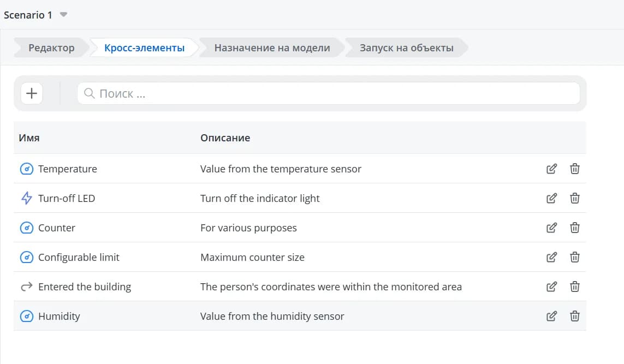Screen dimensions: 624x364
Task: Delete the Turn-off LED row
Action: pos(575,198)
